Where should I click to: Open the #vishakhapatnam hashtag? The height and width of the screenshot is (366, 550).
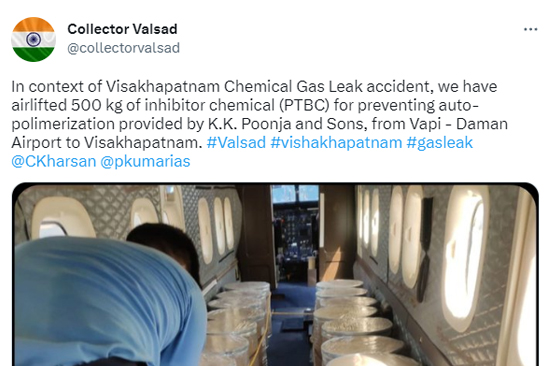click(336, 142)
